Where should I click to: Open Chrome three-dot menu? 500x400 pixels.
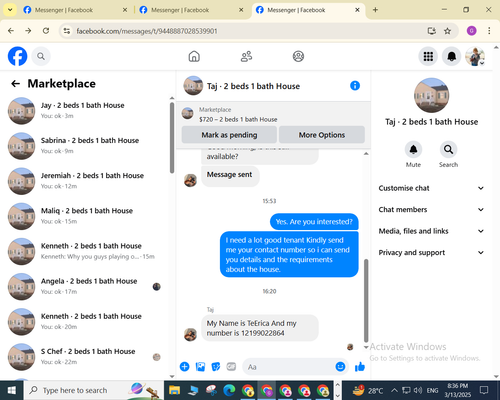[x=489, y=31]
